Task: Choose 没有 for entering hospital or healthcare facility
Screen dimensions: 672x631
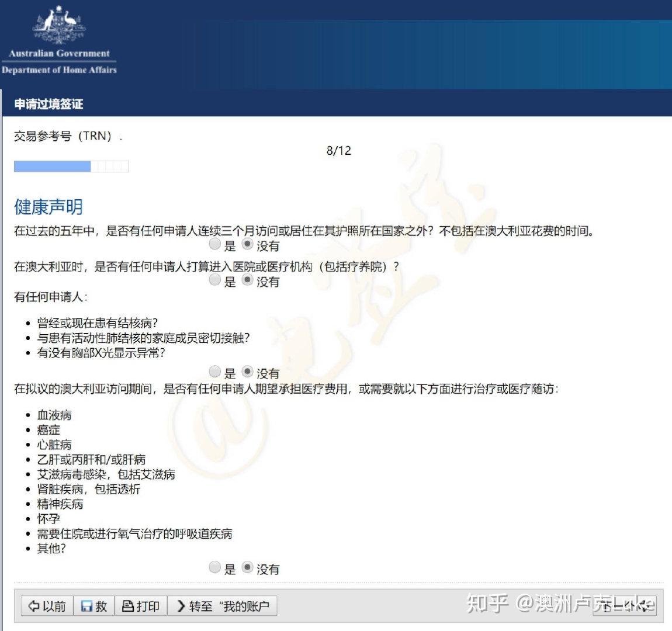Action: pos(247,280)
